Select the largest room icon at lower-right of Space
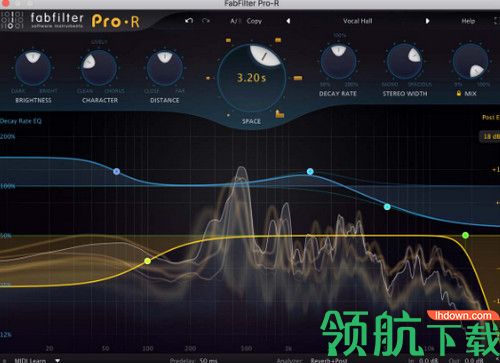 click(280, 114)
